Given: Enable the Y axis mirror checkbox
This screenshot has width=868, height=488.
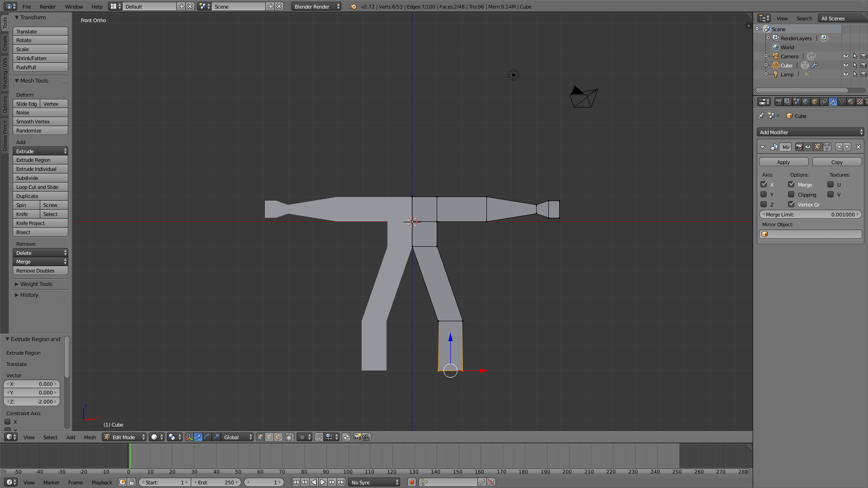Looking at the screenshot, I should (764, 194).
